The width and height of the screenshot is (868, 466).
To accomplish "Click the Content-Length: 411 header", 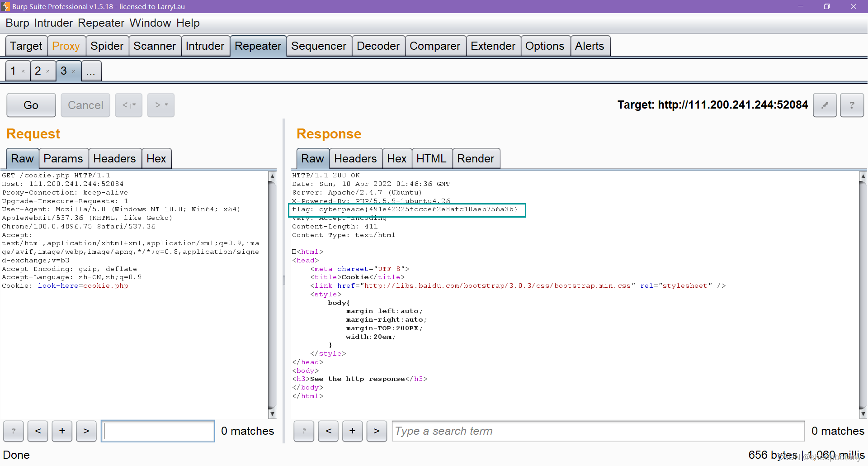I will tap(335, 227).
